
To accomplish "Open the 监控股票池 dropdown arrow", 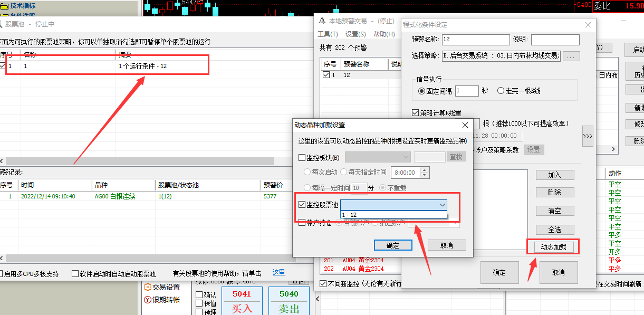I will point(442,205).
